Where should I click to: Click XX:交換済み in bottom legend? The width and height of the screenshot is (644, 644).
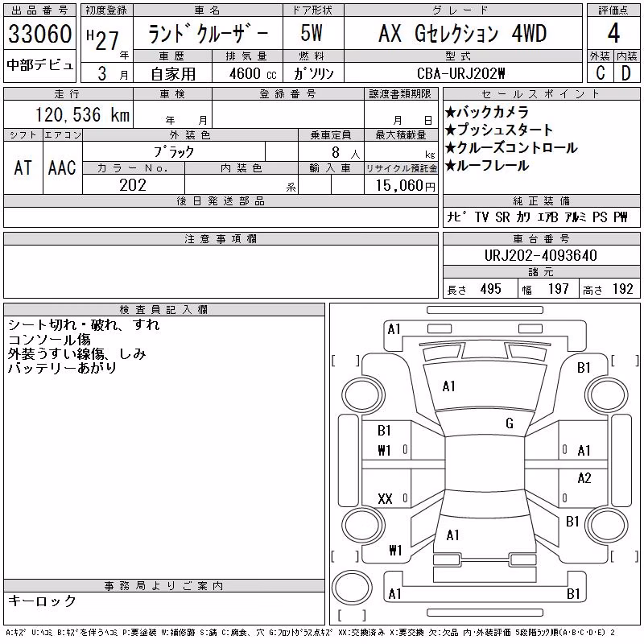coord(361,633)
